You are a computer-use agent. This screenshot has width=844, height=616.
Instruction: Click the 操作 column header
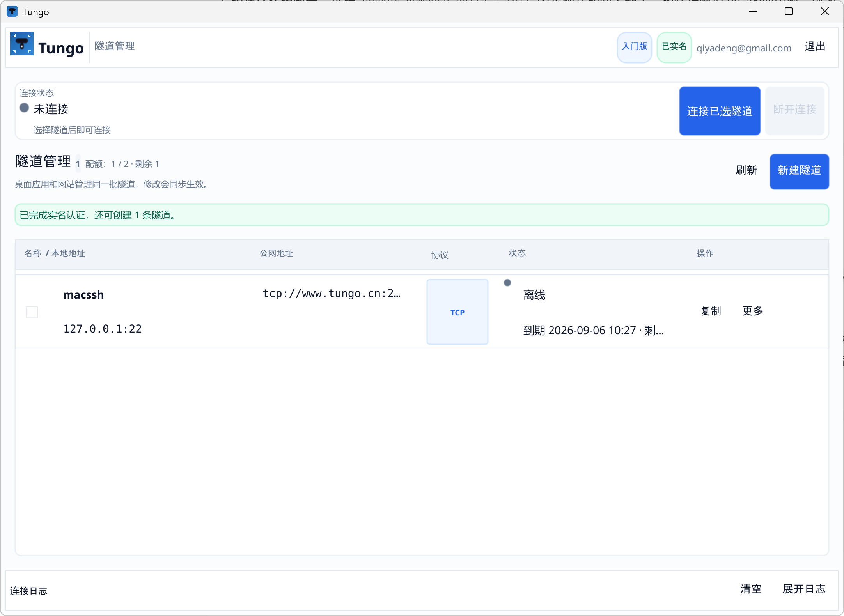point(705,253)
